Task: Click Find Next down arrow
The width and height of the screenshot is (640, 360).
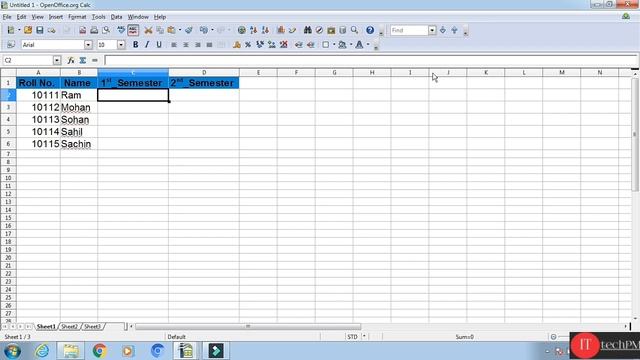Action: tap(443, 30)
